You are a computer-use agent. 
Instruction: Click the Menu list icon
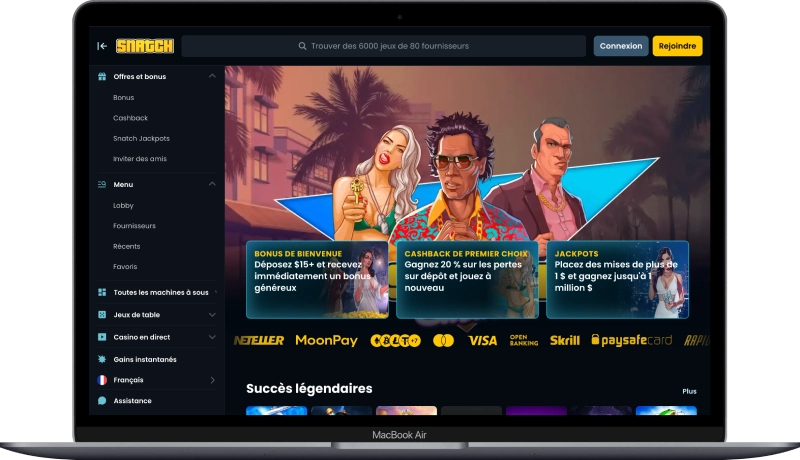pos(102,184)
